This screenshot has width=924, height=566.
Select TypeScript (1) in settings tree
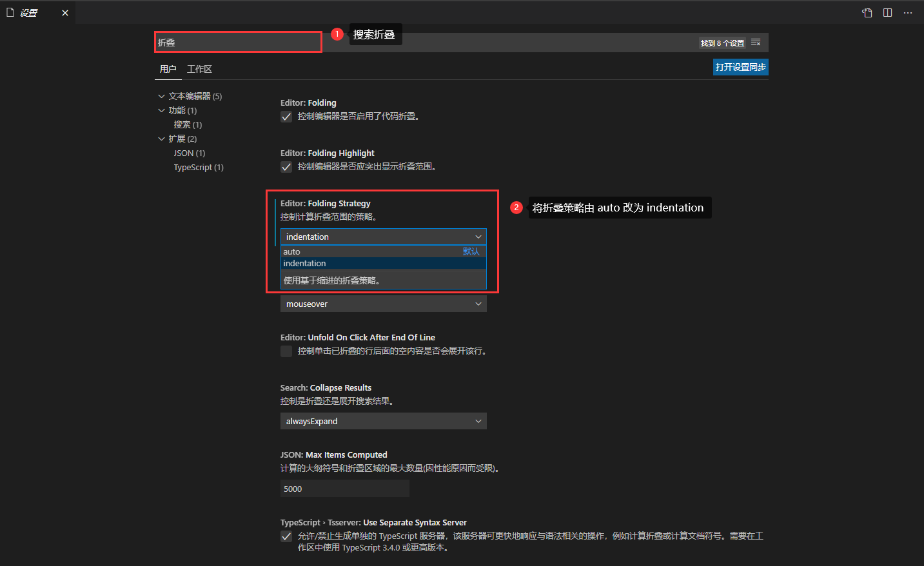coord(199,167)
